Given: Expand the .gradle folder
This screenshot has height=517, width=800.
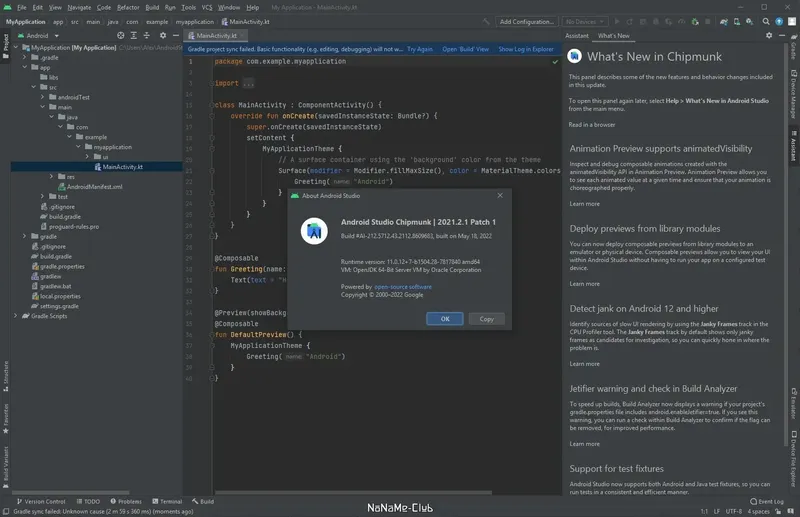Looking at the screenshot, I should click(x=24, y=57).
